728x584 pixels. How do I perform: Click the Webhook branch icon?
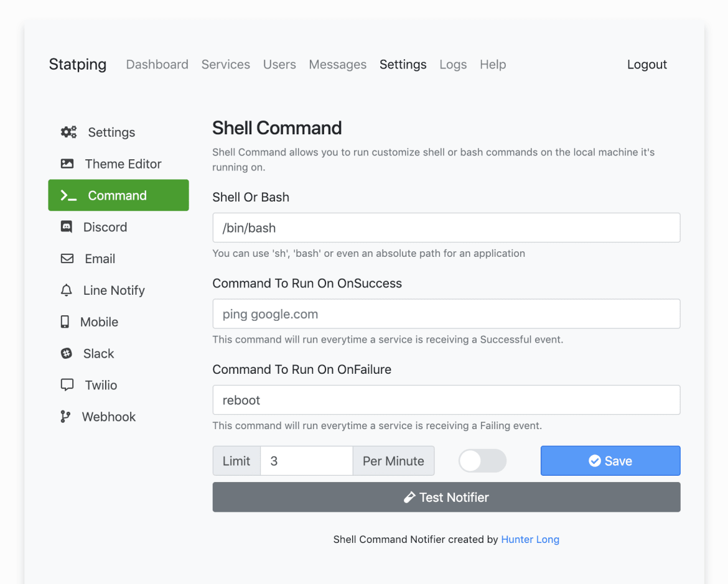tap(65, 417)
